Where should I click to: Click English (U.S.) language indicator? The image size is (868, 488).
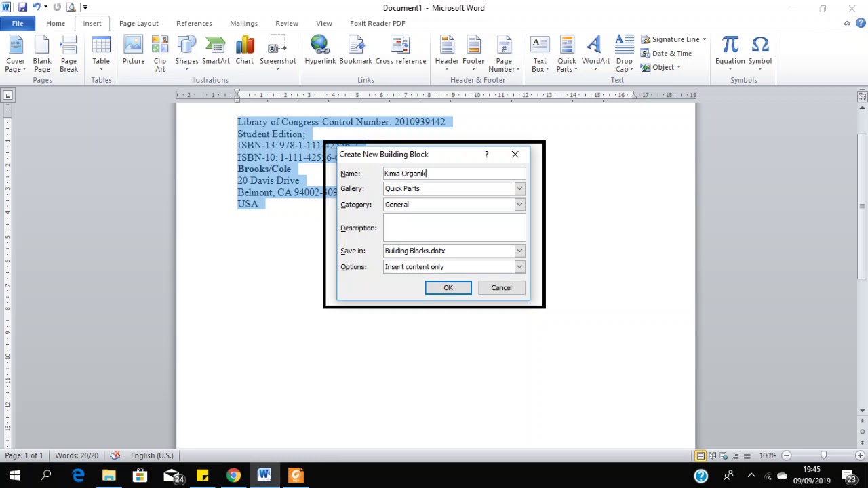(152, 455)
